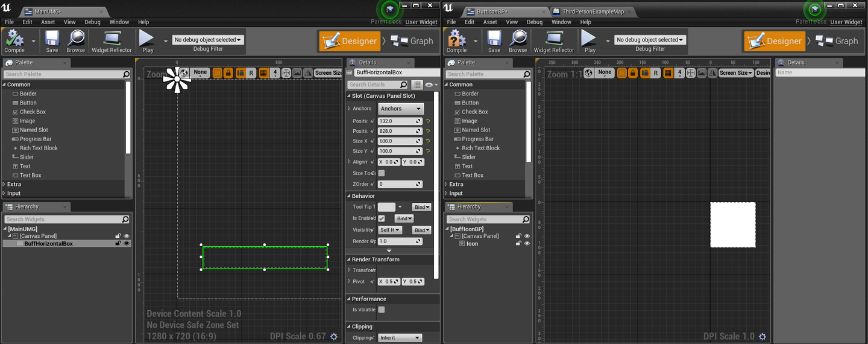Screen dimensions: 868x344
Task: Click zoom-to-fit icon in MainUMG designer
Action: click(286, 72)
